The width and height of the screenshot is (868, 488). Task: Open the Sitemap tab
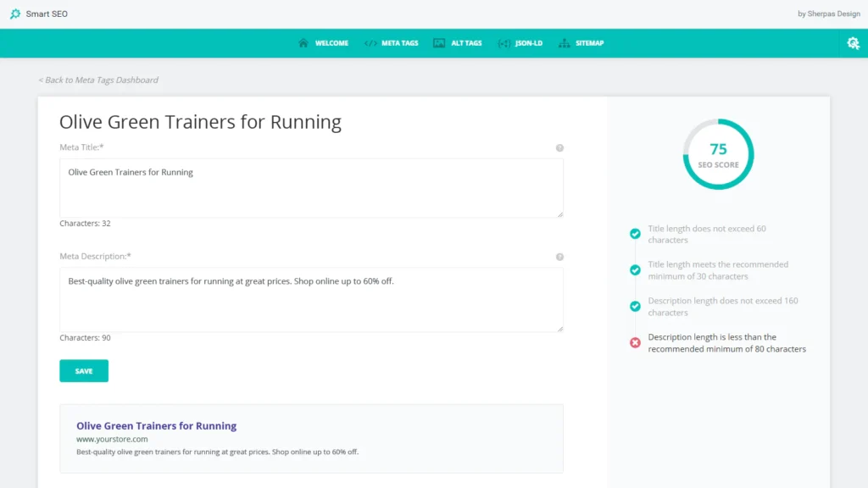(x=581, y=43)
